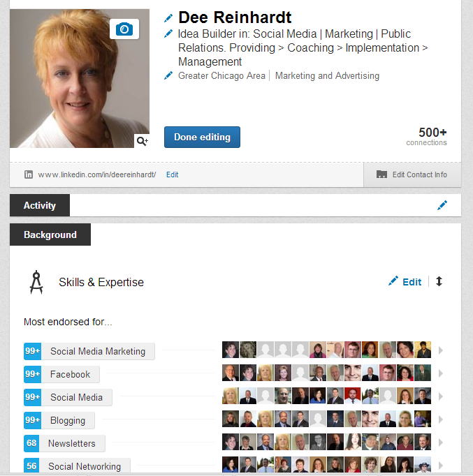This screenshot has width=473, height=476.
Task: Click the 500+ connections count
Action: point(426,137)
